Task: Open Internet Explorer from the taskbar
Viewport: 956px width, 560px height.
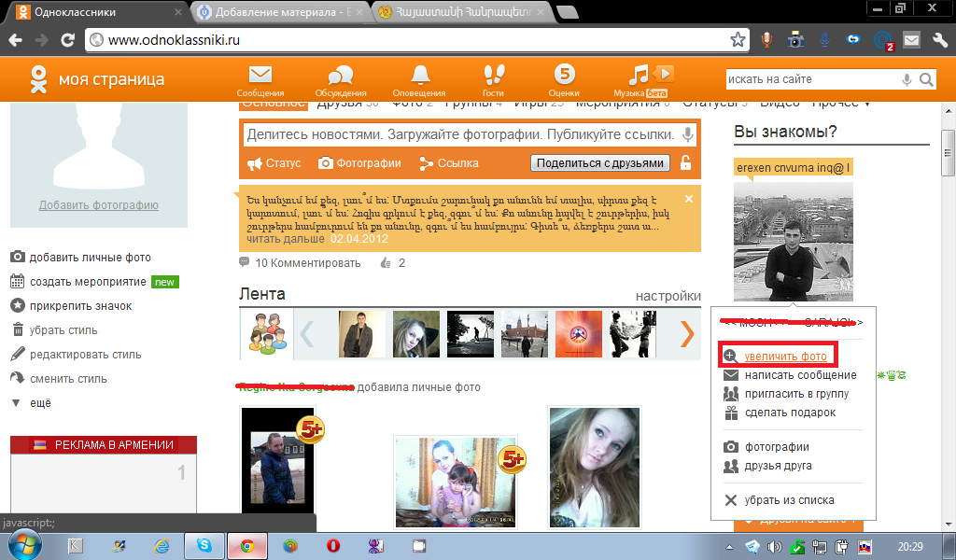Action: (x=162, y=545)
